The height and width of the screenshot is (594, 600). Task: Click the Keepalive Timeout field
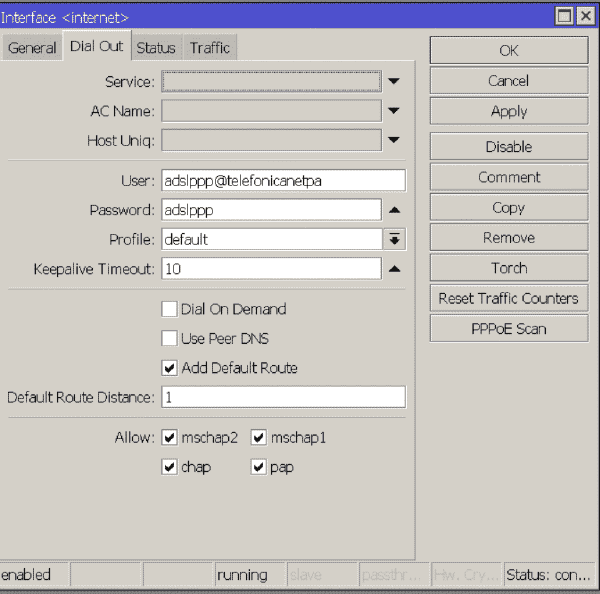[x=271, y=269]
